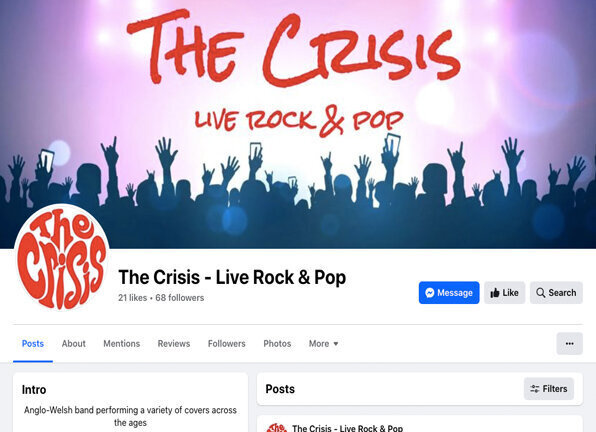
Task: Click the small page avatar in post
Action: [276, 428]
